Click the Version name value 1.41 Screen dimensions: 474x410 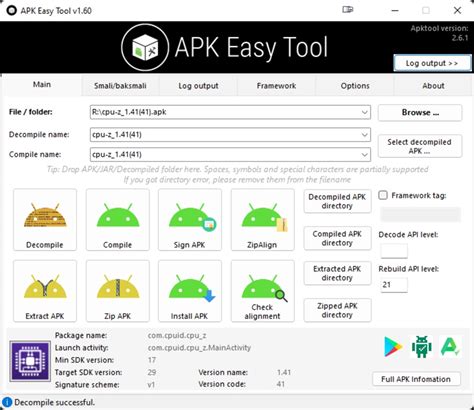point(284,372)
